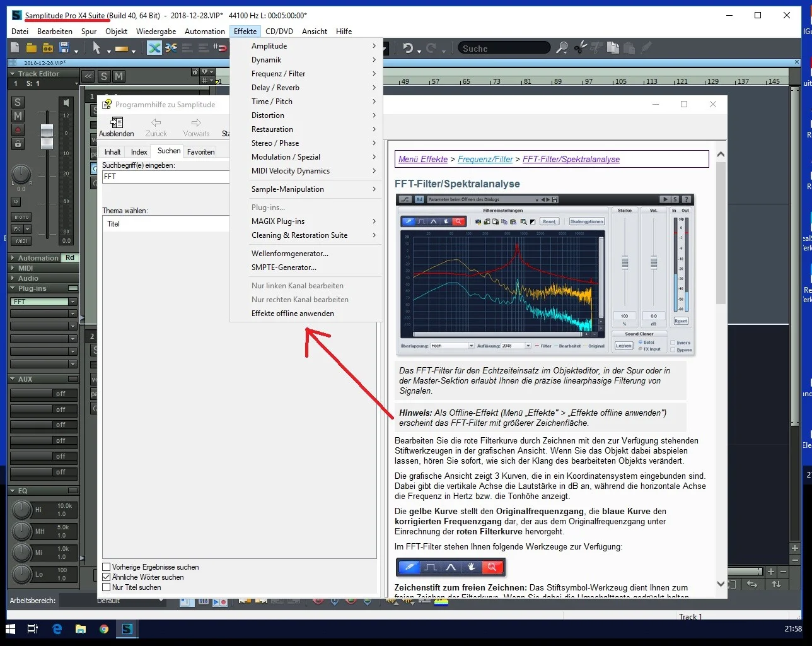812x646 pixels.
Task: Expand the Automation section
Action: coord(13,258)
